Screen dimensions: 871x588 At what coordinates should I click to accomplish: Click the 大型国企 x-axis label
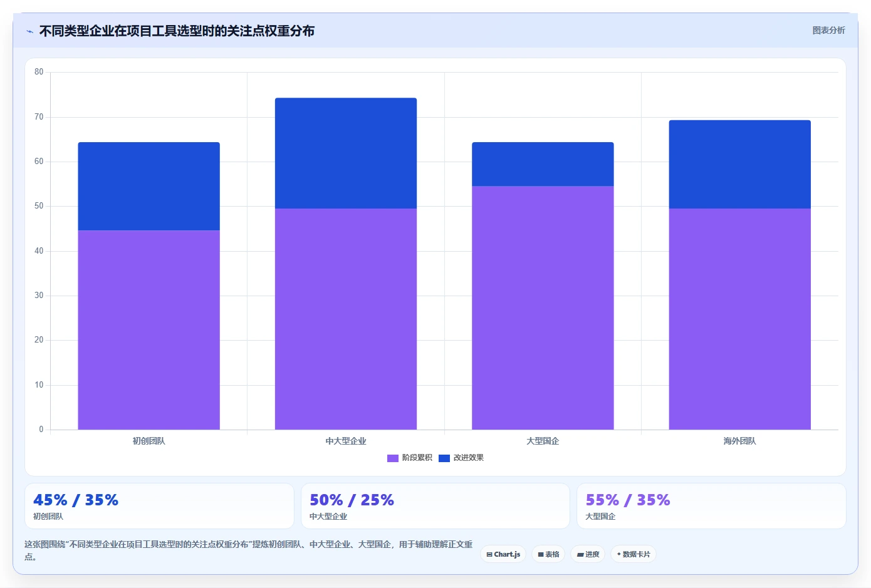coord(543,441)
